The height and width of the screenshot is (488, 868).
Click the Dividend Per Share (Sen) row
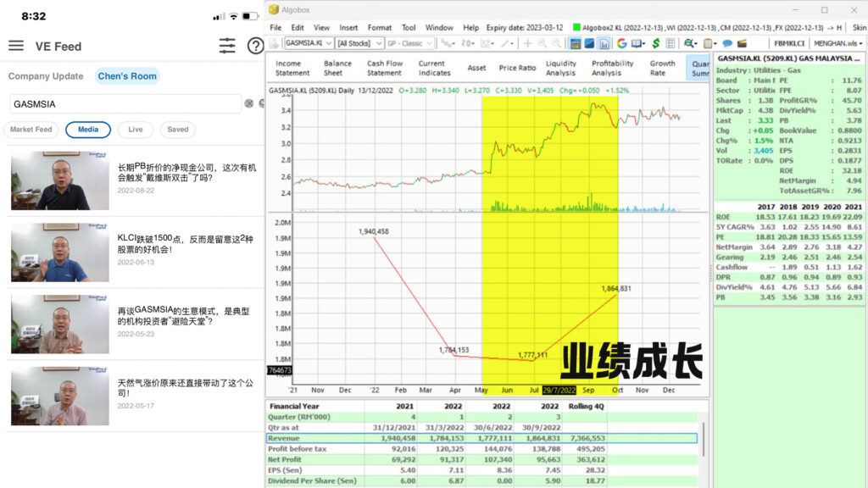pyautogui.click(x=481, y=481)
